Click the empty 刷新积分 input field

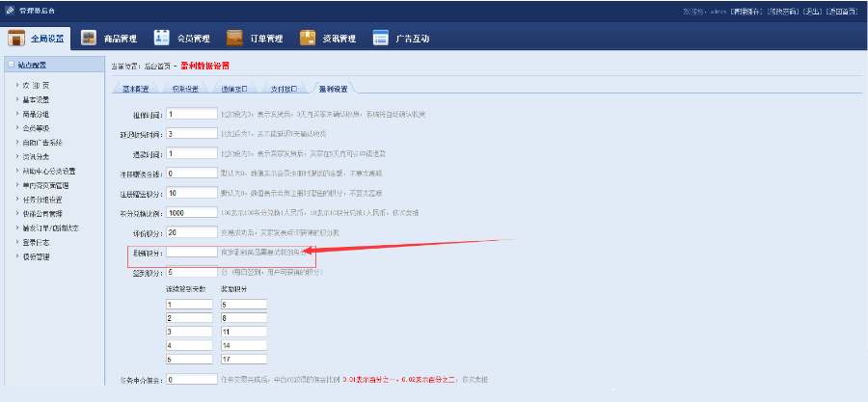(x=192, y=252)
